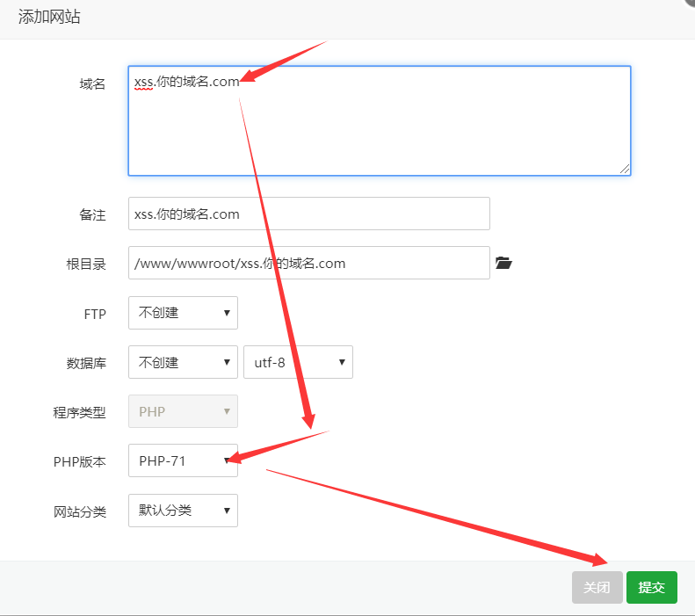Open the PHP-71 version dropdown
695x616 pixels.
[183, 460]
